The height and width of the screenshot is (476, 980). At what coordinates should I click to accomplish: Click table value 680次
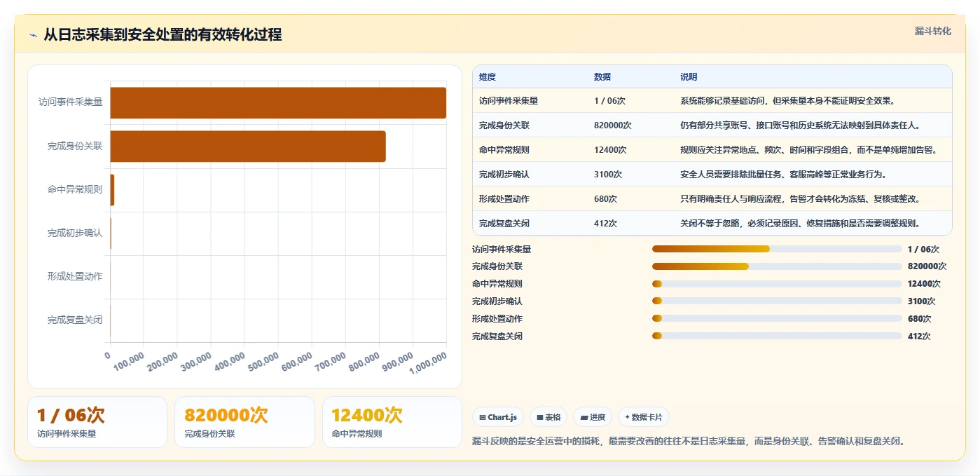(x=606, y=199)
